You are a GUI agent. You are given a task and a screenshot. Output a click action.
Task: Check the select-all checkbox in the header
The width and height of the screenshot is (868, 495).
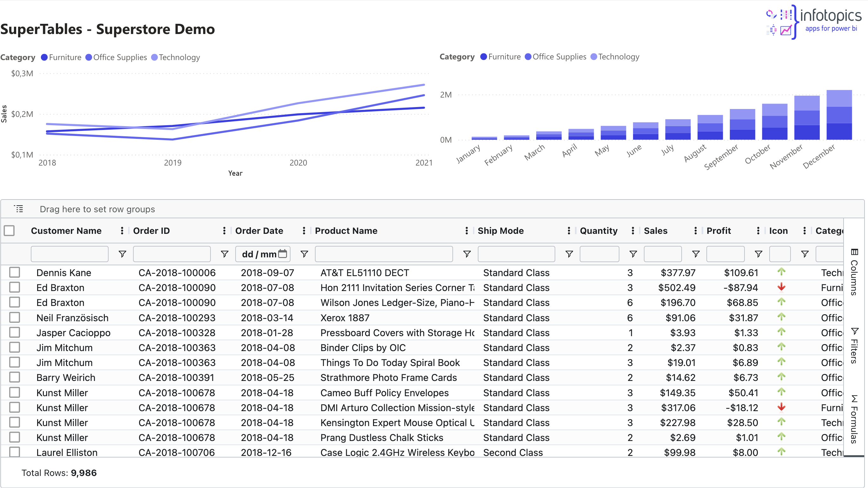(9, 230)
